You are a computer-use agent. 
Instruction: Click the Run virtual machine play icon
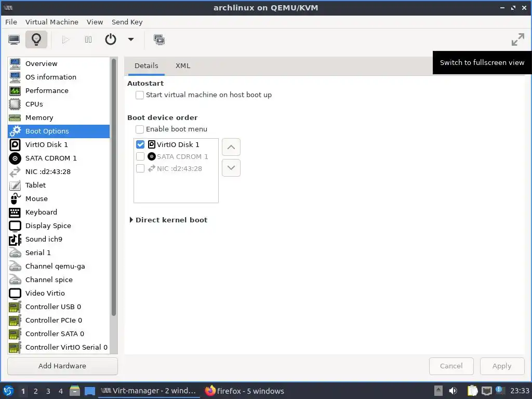pos(65,39)
